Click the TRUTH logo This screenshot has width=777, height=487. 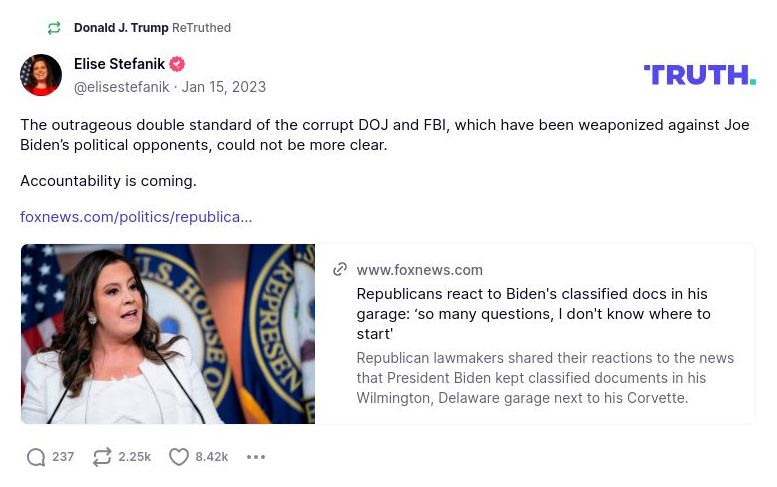699,74
